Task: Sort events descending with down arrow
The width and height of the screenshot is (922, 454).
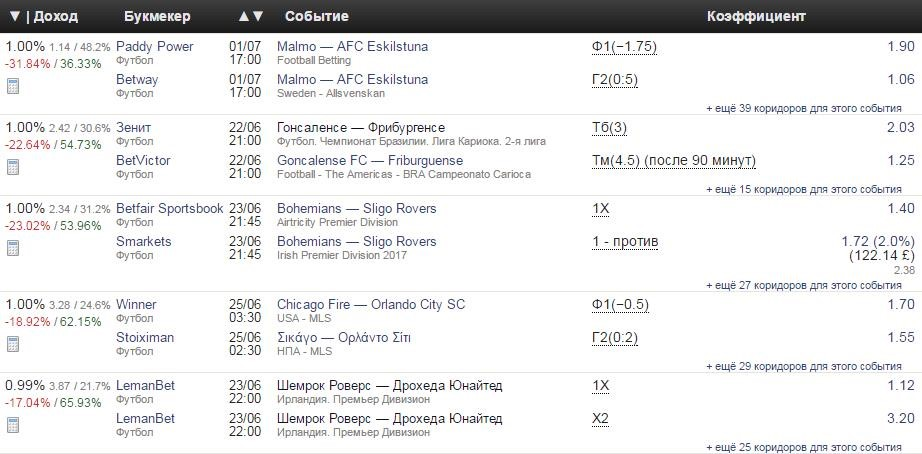Action: [x=258, y=16]
